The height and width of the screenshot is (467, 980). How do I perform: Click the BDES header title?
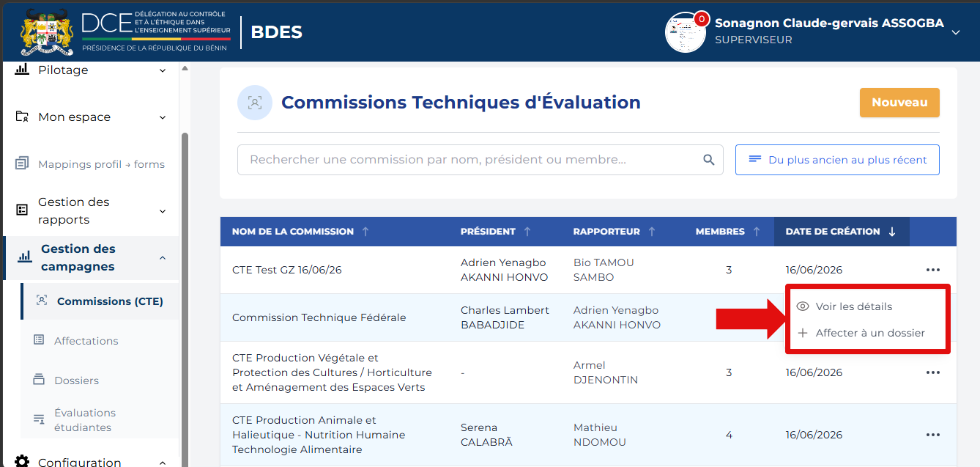pyautogui.click(x=277, y=32)
